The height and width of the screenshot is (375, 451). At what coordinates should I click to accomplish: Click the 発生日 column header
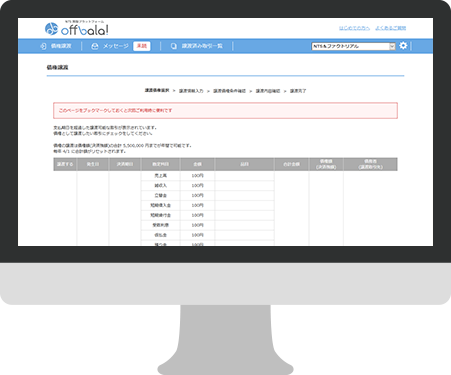point(93,164)
